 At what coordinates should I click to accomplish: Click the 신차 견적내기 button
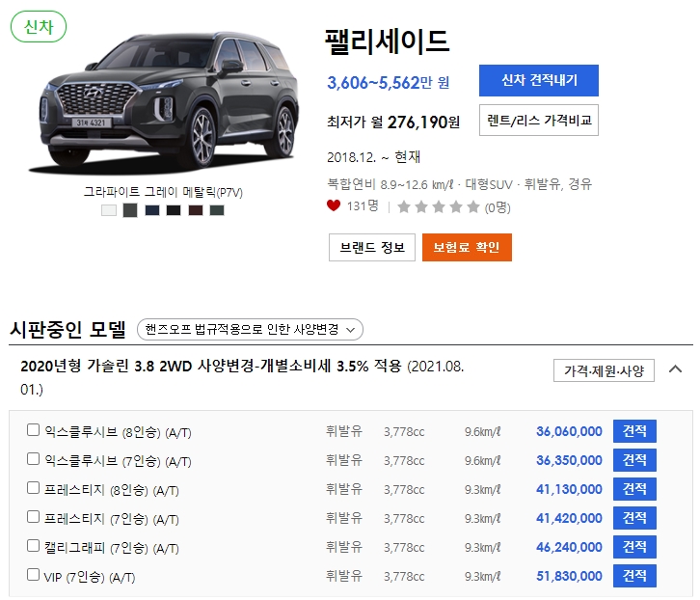(x=539, y=80)
